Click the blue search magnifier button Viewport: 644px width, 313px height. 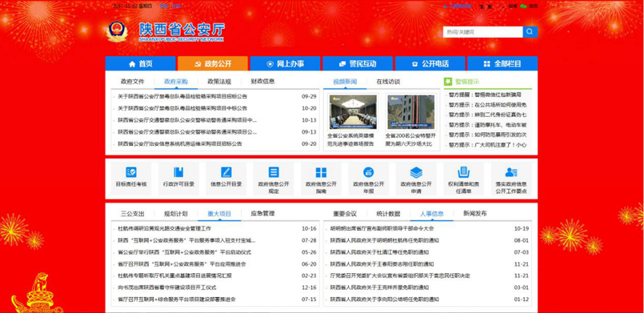tap(530, 32)
